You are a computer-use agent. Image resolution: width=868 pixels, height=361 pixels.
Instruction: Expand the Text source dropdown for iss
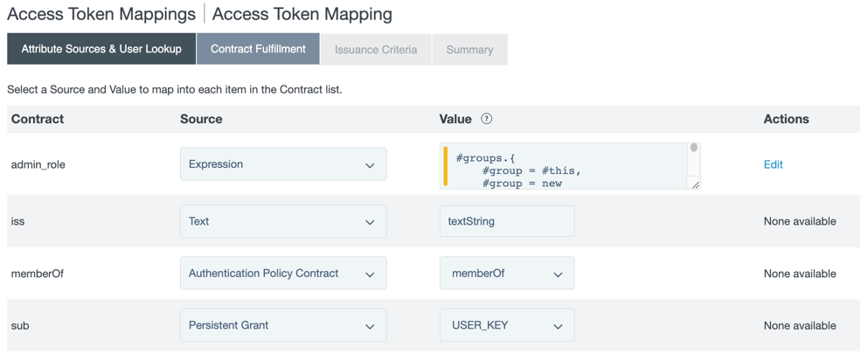point(283,222)
